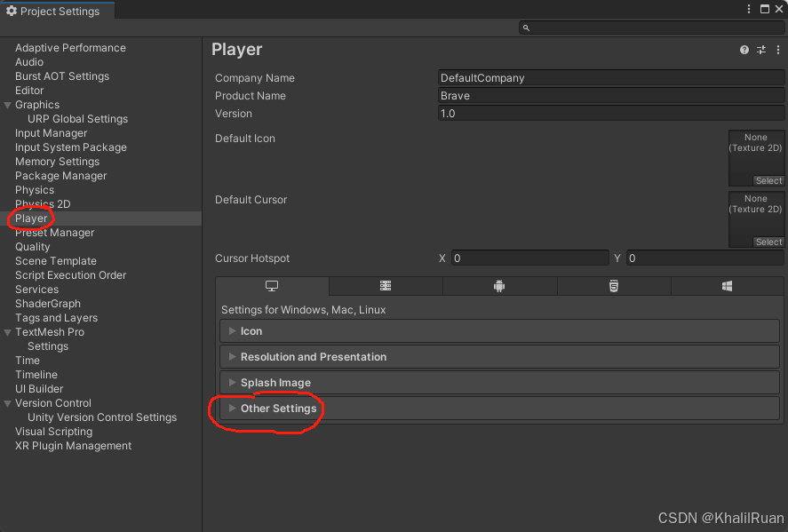Screen dimensions: 788x532
Task: Expand the Icon section
Action: 499,331
